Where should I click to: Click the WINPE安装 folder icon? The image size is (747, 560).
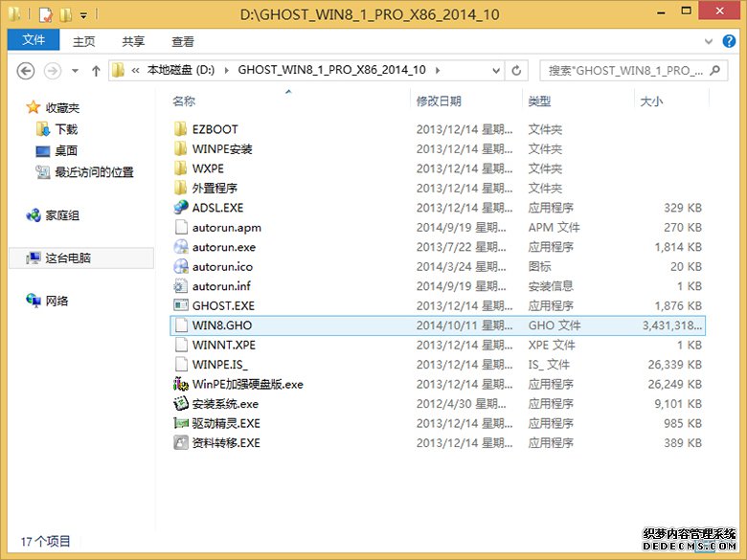click(x=181, y=148)
